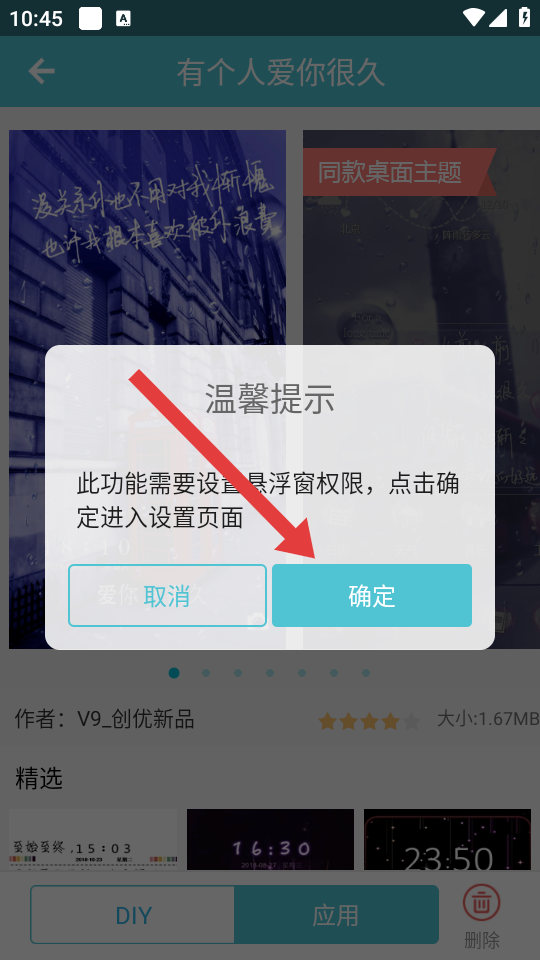The width and height of the screenshot is (540, 960).
Task: Tap the author name V9_创优新品
Action: click(135, 719)
